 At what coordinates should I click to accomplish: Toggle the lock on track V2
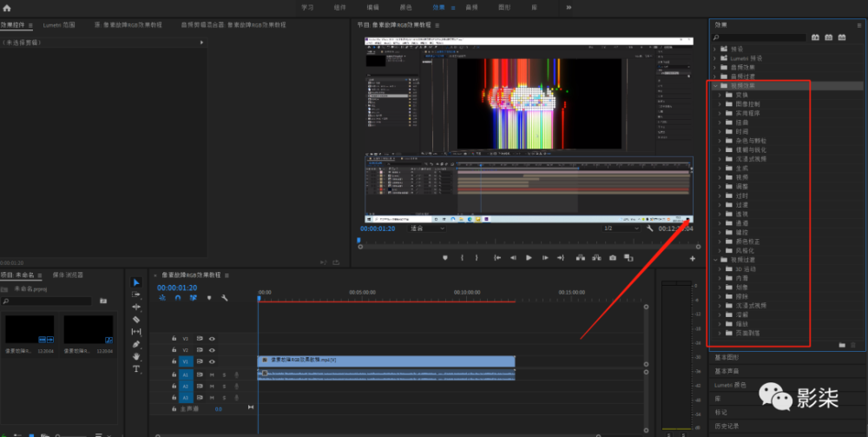click(x=174, y=350)
